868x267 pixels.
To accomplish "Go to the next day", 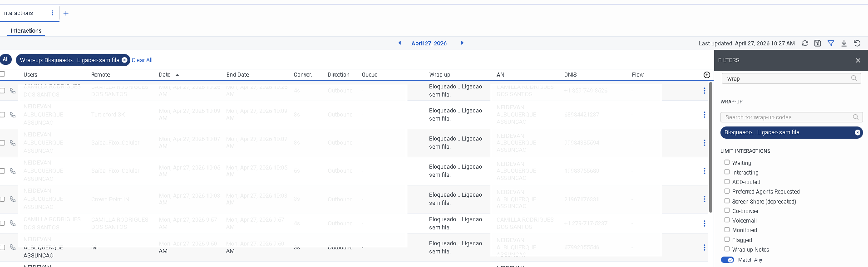I will point(462,43).
